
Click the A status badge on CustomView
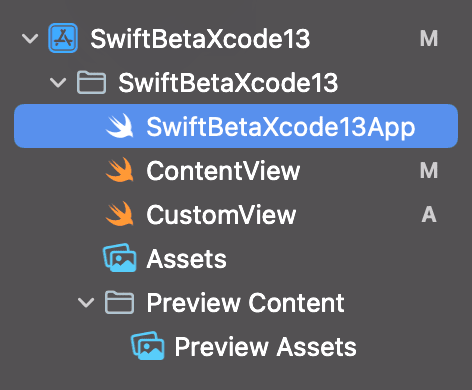[429, 214]
